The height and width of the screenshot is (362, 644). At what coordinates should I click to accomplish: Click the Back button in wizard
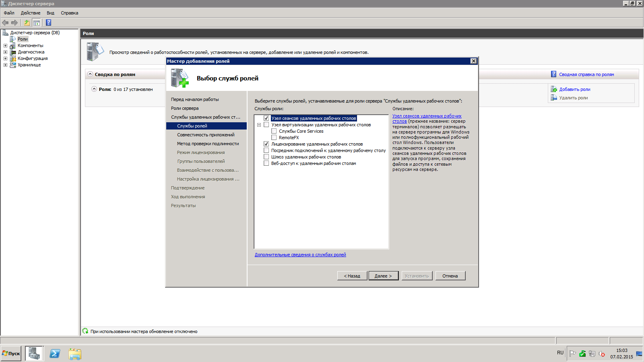(352, 276)
